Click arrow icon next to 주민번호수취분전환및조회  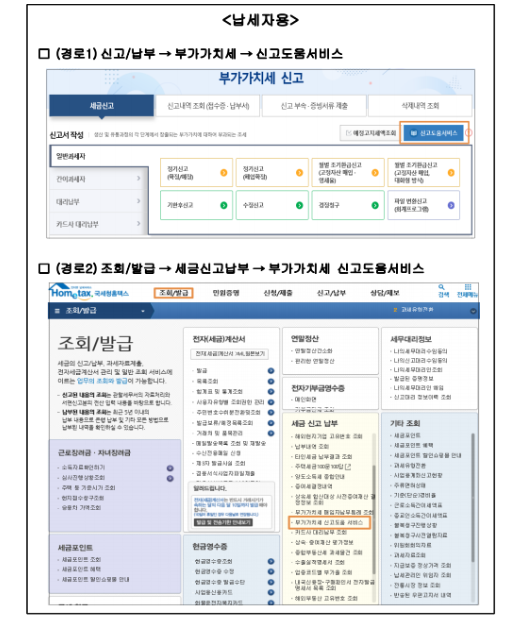point(271,412)
